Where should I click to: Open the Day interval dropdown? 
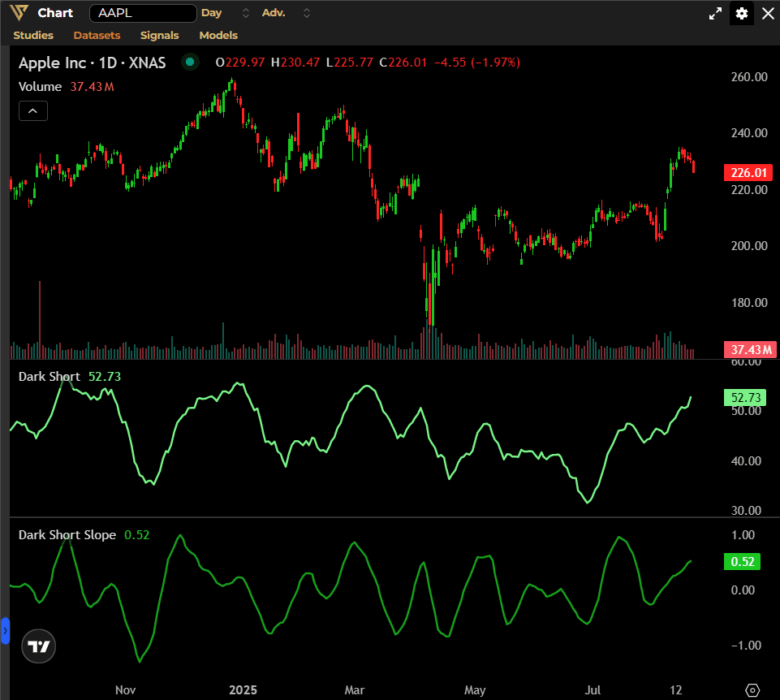click(x=211, y=13)
